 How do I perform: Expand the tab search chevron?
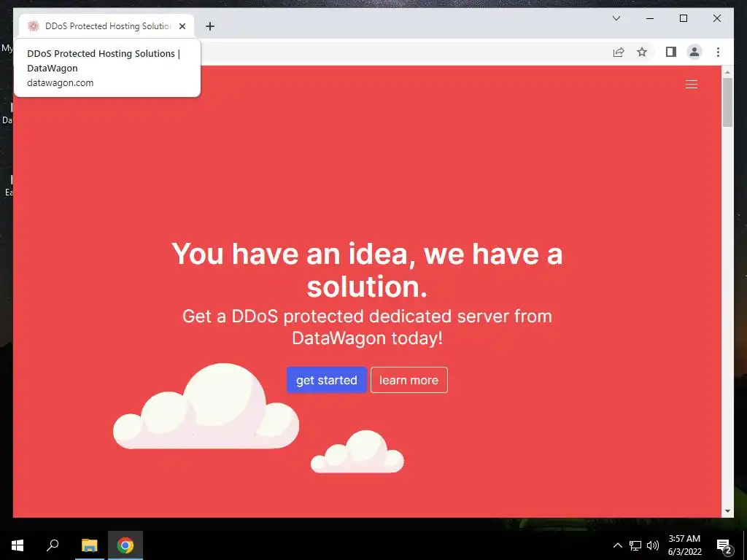[x=616, y=18]
